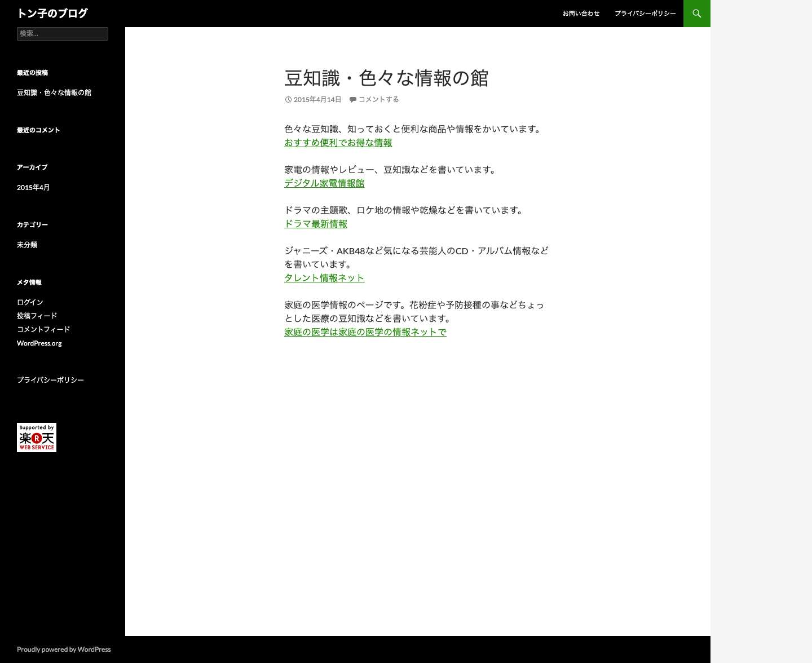This screenshot has height=663, width=812.
Task: Open プライバシーポリシー from the top menu
Action: coord(645,13)
